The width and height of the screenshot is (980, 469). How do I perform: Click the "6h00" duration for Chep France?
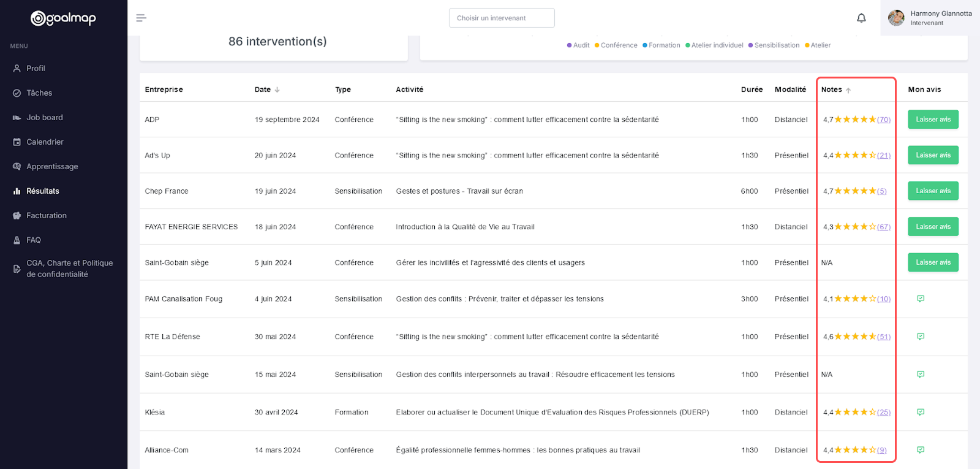[750, 191]
